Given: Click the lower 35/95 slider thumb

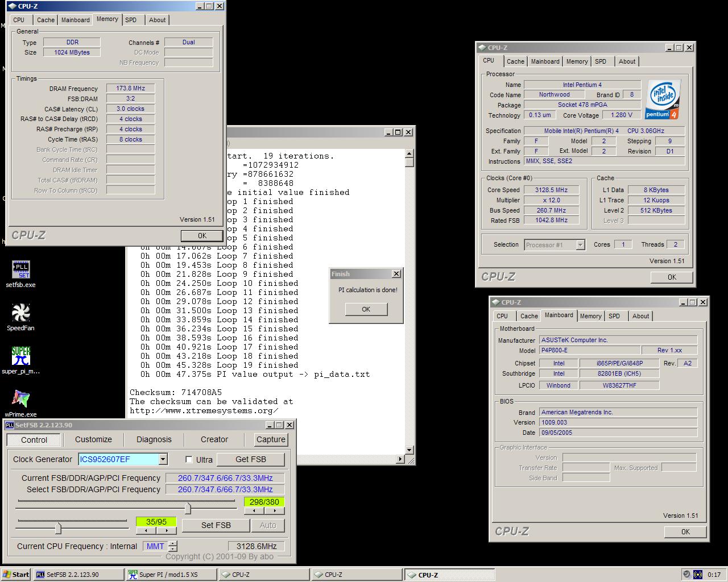Looking at the screenshot, I should click(58, 529).
